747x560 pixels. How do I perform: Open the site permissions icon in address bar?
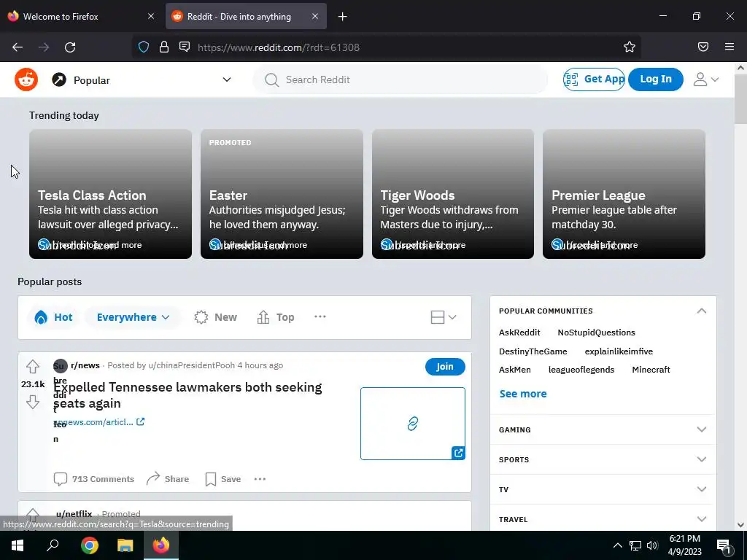[185, 47]
